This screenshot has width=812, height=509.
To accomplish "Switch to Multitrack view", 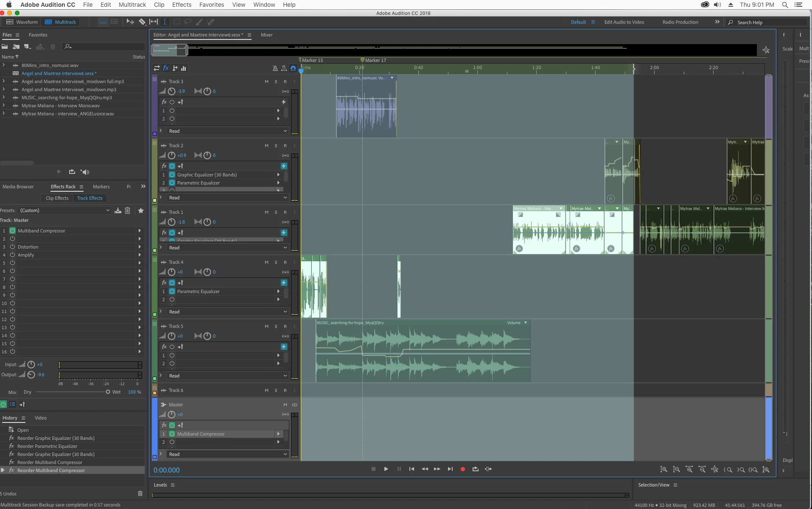I will click(61, 22).
